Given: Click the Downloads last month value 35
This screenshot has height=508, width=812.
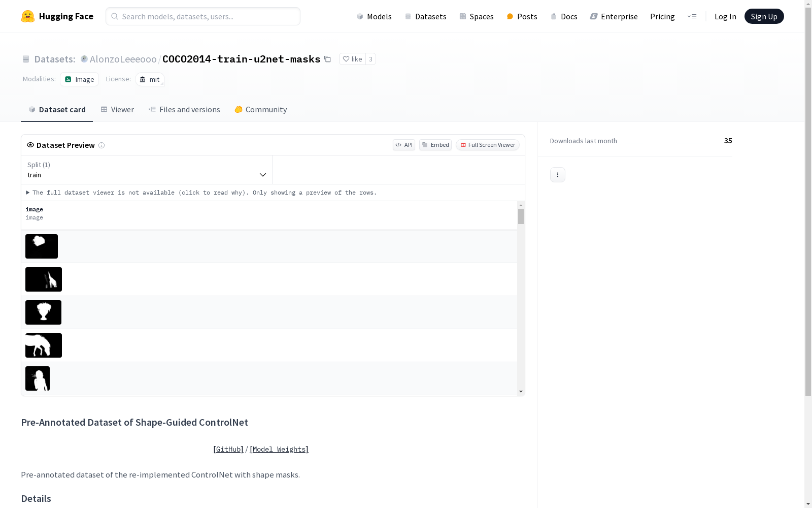Looking at the screenshot, I should [728, 141].
